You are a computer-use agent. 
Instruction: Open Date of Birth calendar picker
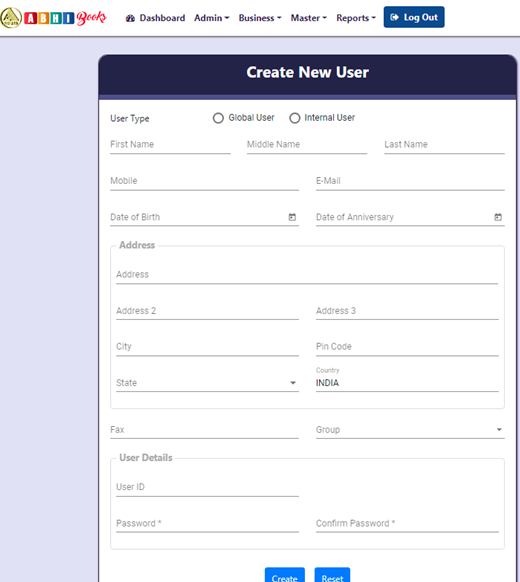point(292,217)
